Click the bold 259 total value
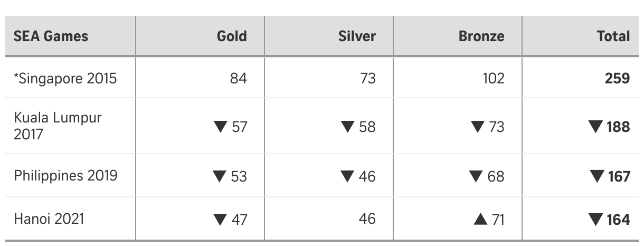 coord(617,78)
